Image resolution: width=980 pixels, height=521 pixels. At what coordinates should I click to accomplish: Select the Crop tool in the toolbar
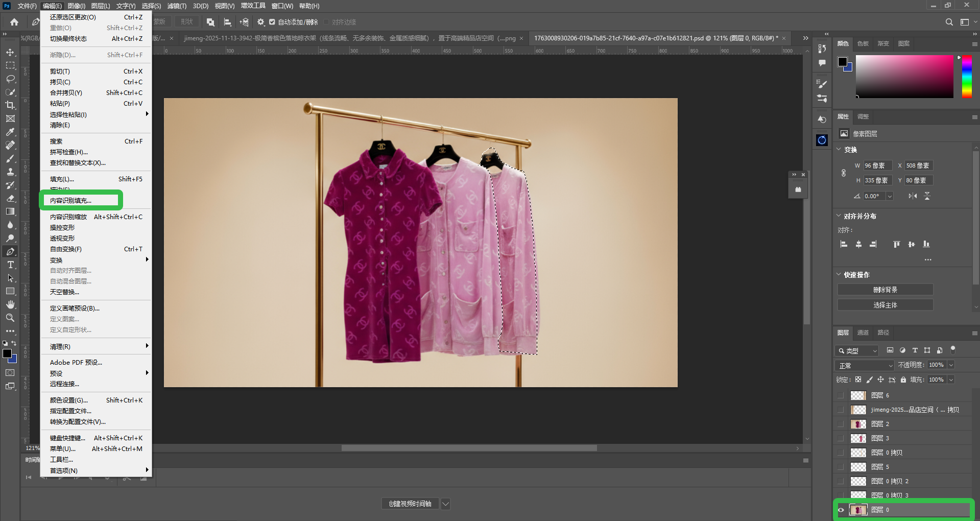10,105
